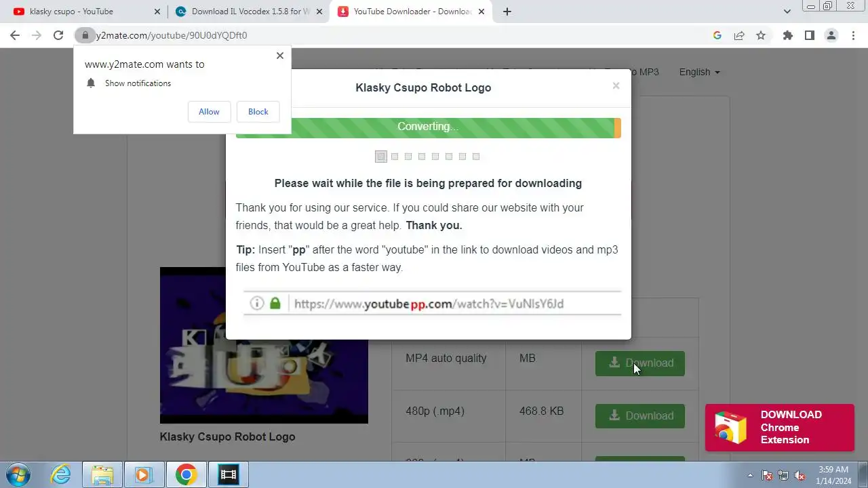Open the Chrome profile avatar
Image resolution: width=868 pixels, height=488 pixels.
(x=831, y=35)
